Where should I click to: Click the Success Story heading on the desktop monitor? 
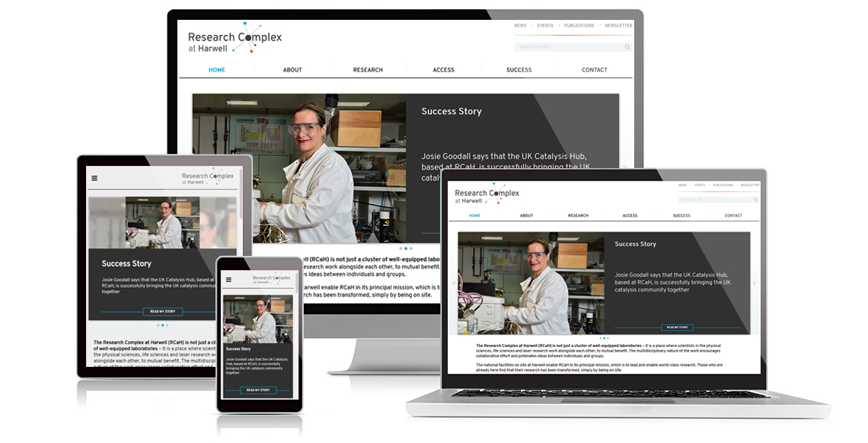(452, 111)
